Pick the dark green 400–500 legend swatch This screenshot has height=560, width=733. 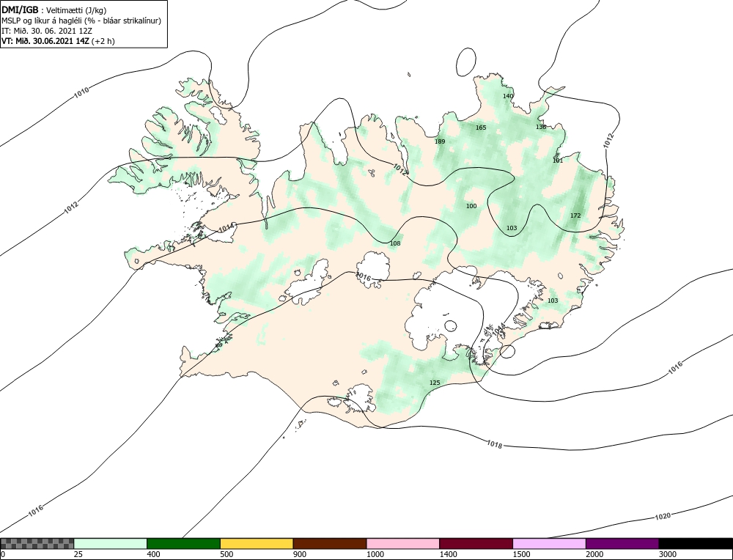pyautogui.click(x=183, y=544)
